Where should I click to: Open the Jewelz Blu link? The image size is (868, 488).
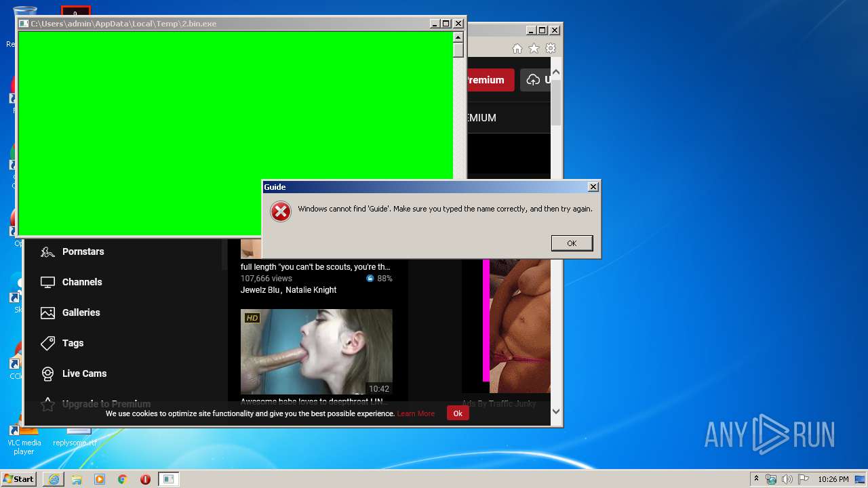click(x=260, y=290)
